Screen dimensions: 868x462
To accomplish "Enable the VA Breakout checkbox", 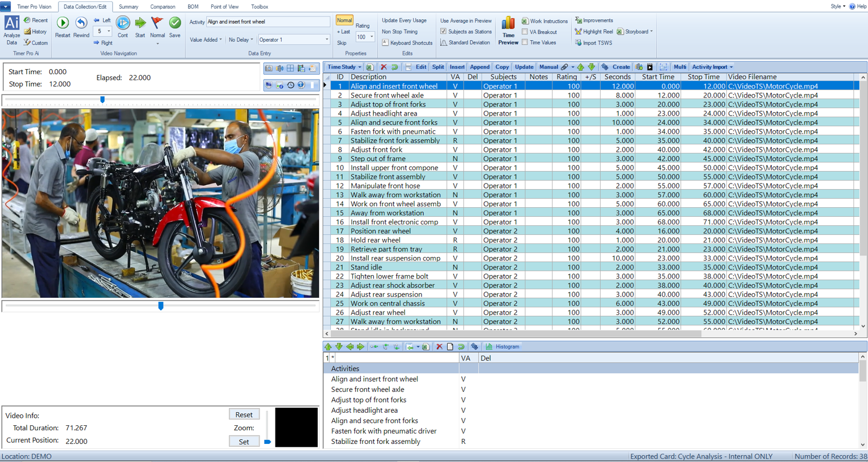I will click(x=525, y=32).
